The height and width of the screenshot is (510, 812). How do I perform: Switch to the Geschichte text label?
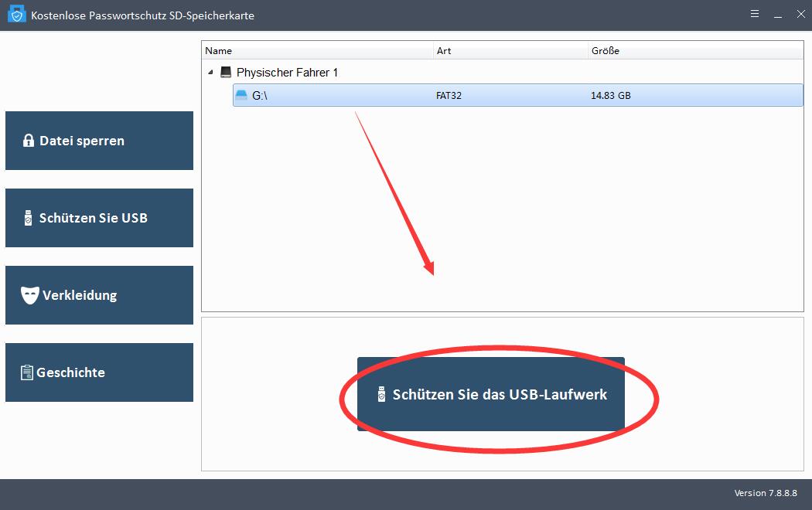pos(70,372)
